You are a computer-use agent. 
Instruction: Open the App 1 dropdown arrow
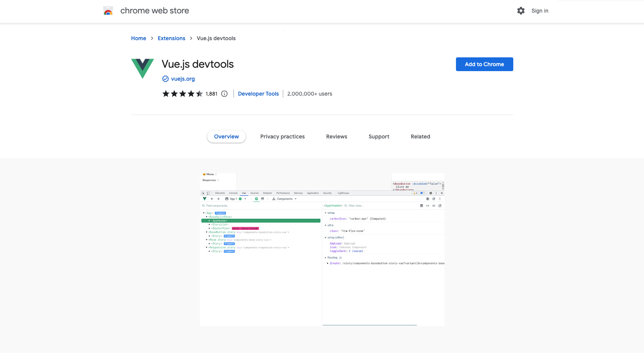pyautogui.click(x=245, y=199)
